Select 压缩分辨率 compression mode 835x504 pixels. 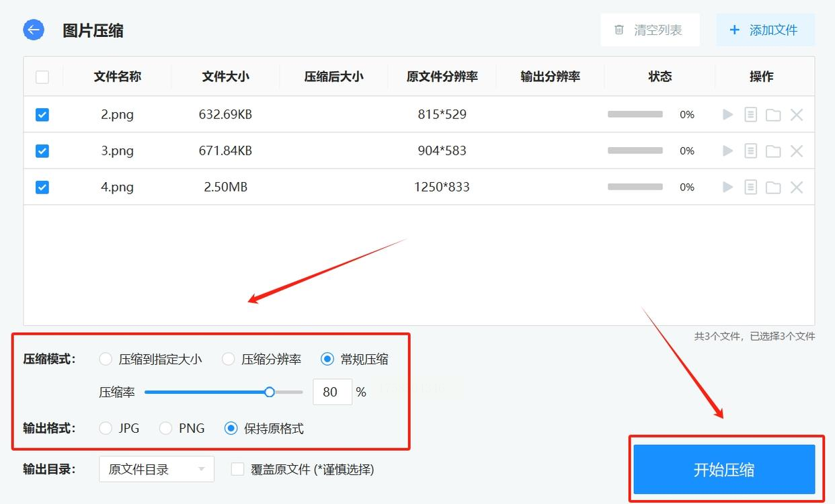click(229, 359)
